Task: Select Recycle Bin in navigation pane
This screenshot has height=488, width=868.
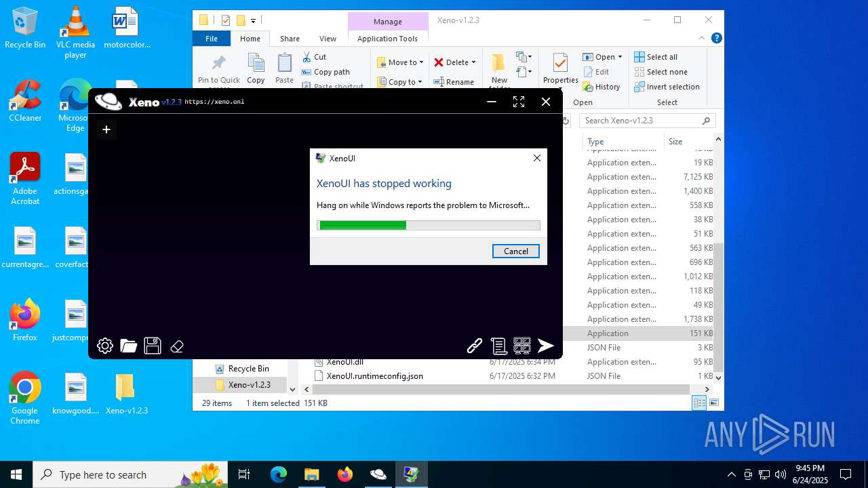Action: 241,369
